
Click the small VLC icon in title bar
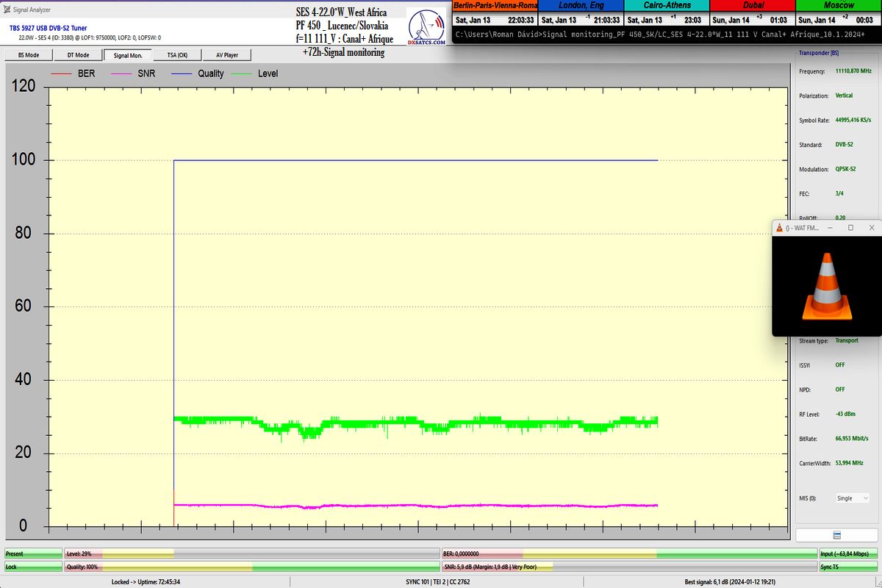(x=779, y=228)
